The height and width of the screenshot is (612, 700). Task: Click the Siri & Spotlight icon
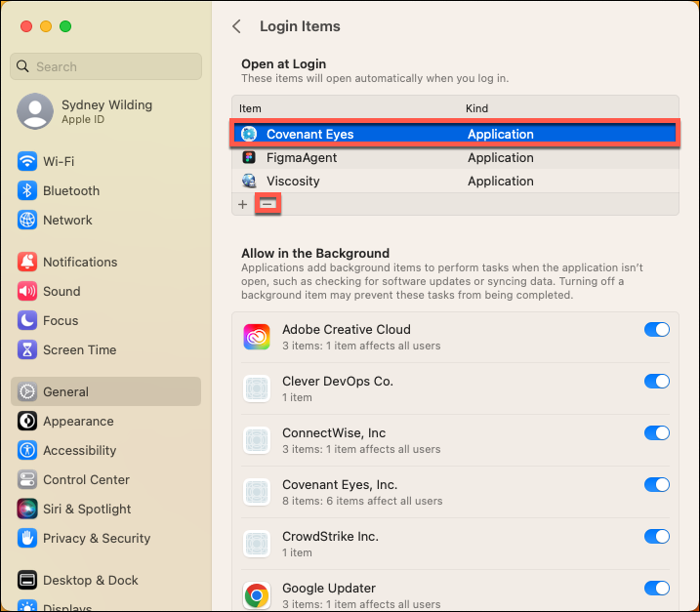tap(27, 509)
